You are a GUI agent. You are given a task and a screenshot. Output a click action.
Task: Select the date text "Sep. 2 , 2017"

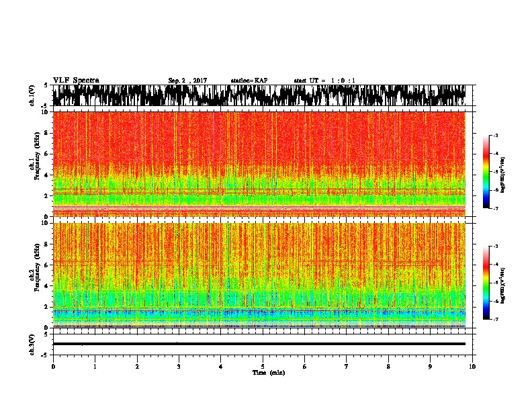pos(187,81)
